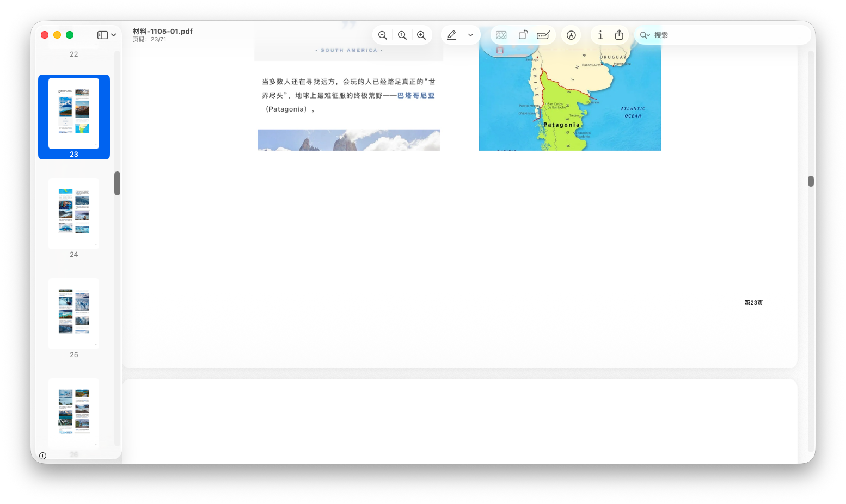This screenshot has height=504, width=846.
Task: Expand the markup tools chevron
Action: point(470,35)
